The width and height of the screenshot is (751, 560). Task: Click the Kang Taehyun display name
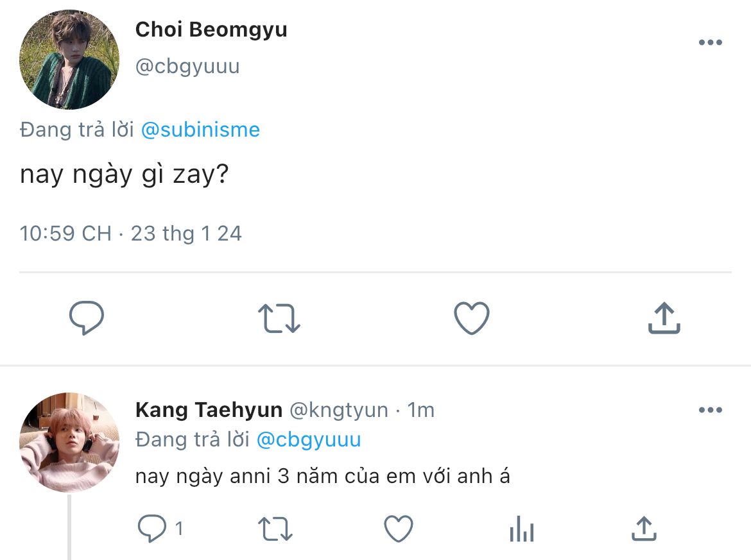209,410
